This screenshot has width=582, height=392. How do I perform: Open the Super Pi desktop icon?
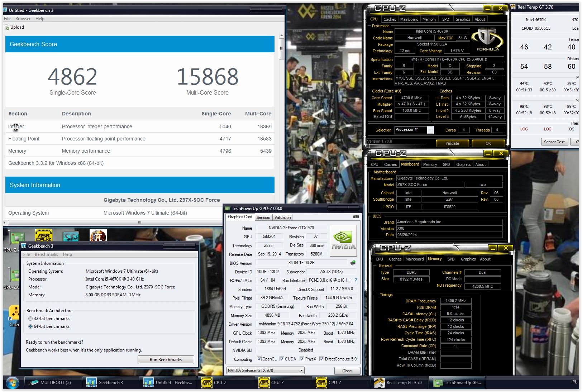[98, 235]
